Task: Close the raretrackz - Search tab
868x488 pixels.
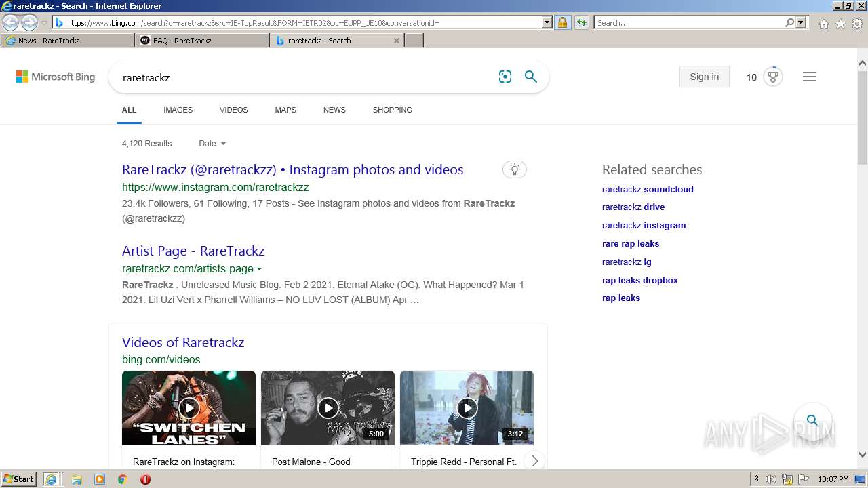Action: click(x=397, y=41)
